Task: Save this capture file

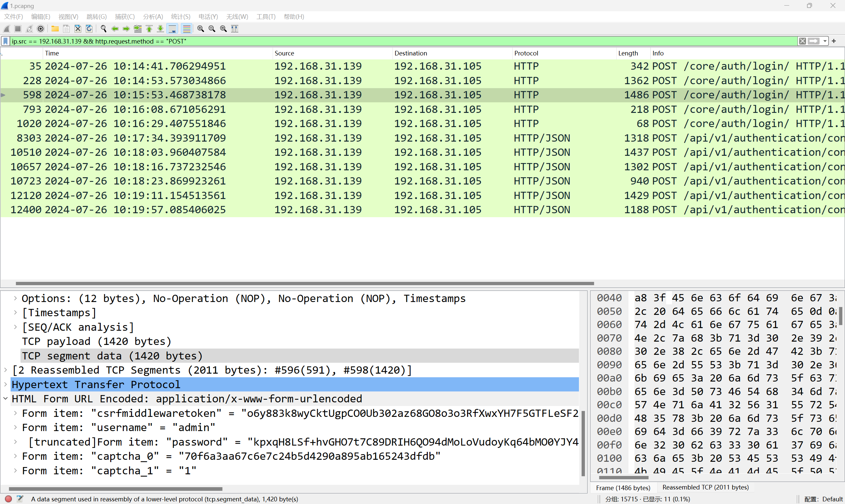Action: (67, 29)
